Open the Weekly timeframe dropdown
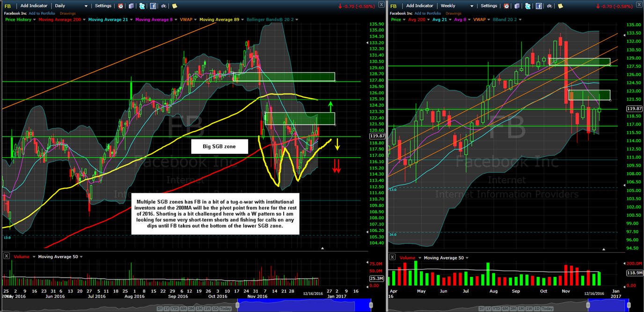 click(457, 6)
